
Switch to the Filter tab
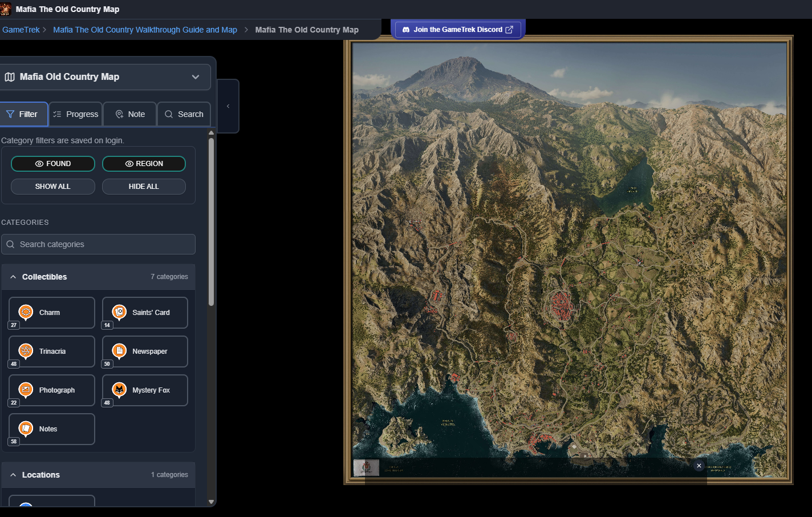23,114
